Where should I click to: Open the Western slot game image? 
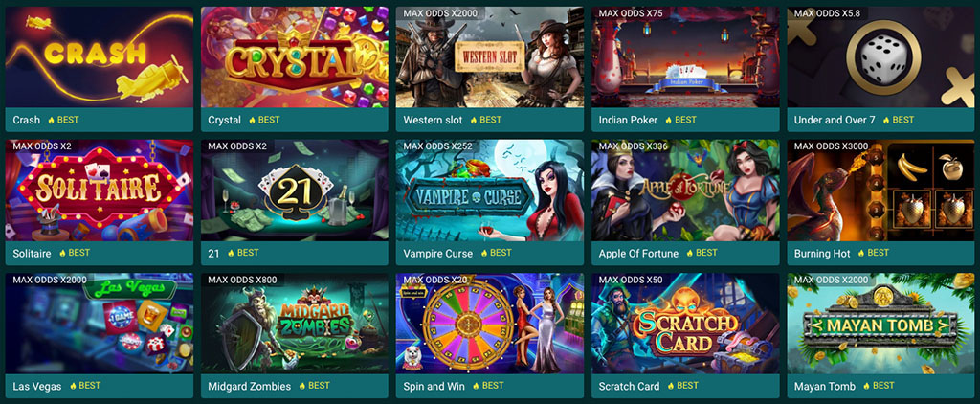[x=490, y=56]
